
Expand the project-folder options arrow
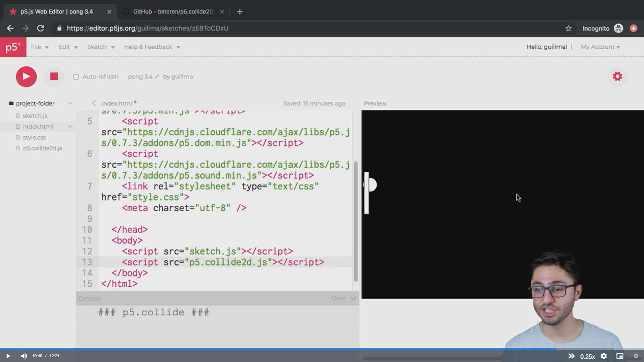[70, 103]
